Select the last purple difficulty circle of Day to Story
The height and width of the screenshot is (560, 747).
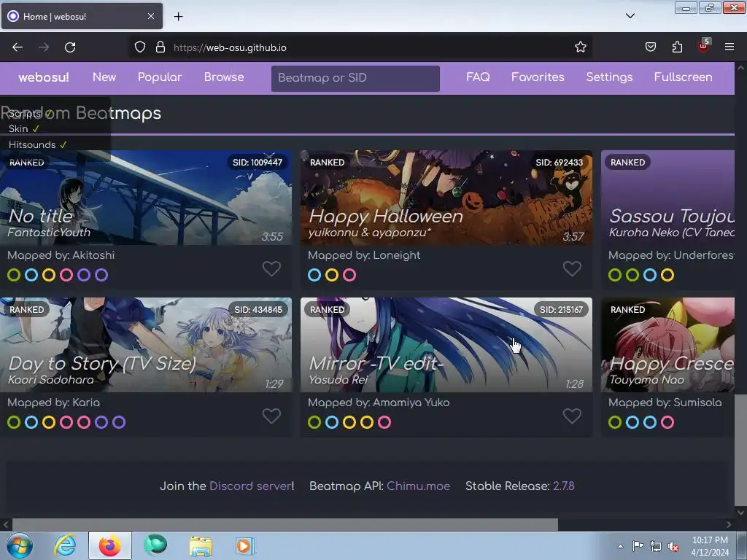[119, 422]
